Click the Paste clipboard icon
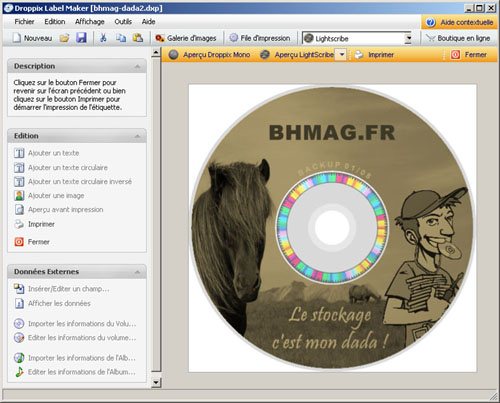500x403 pixels. tap(138, 38)
